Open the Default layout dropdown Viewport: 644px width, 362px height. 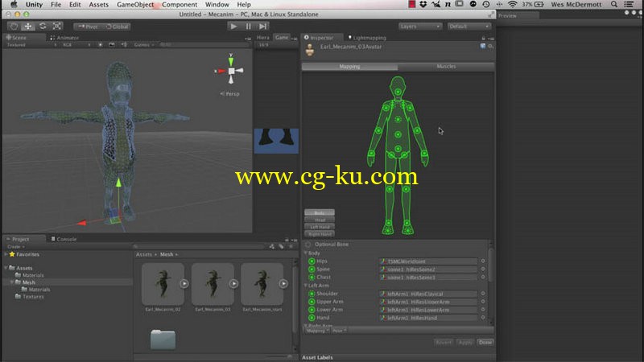[x=469, y=27]
